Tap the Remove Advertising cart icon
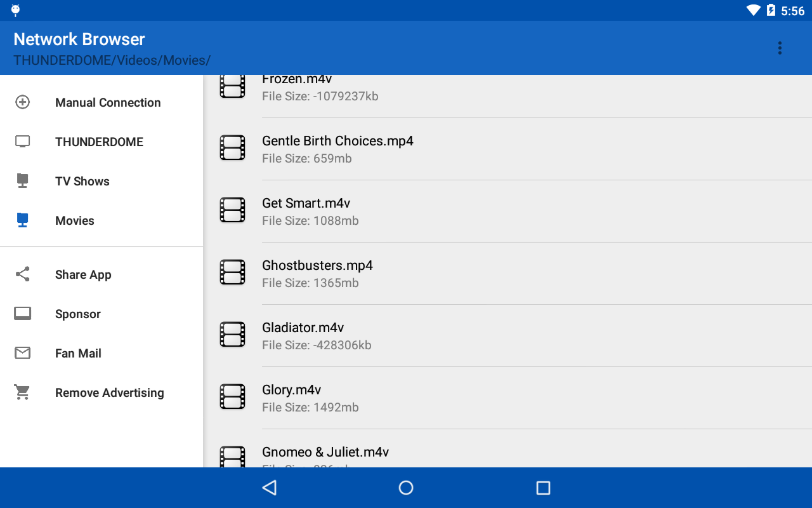Screen dimensions: 812x508 (x=22, y=392)
